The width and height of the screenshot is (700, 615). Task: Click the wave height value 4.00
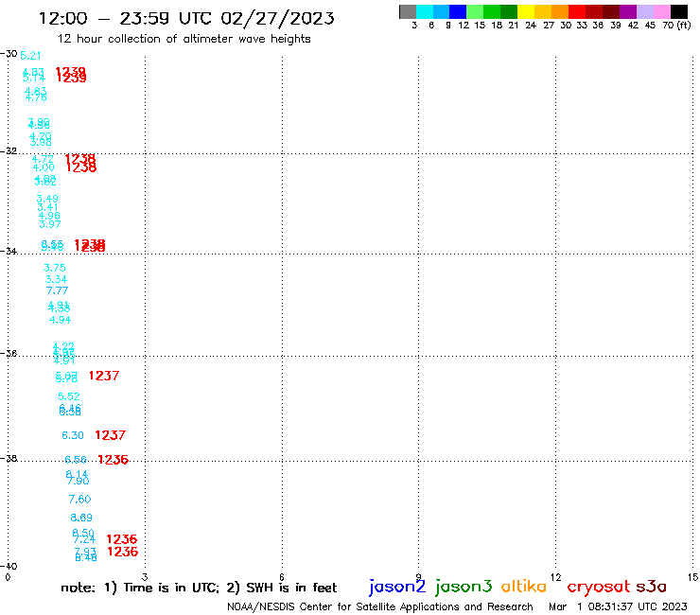pyautogui.click(x=44, y=167)
